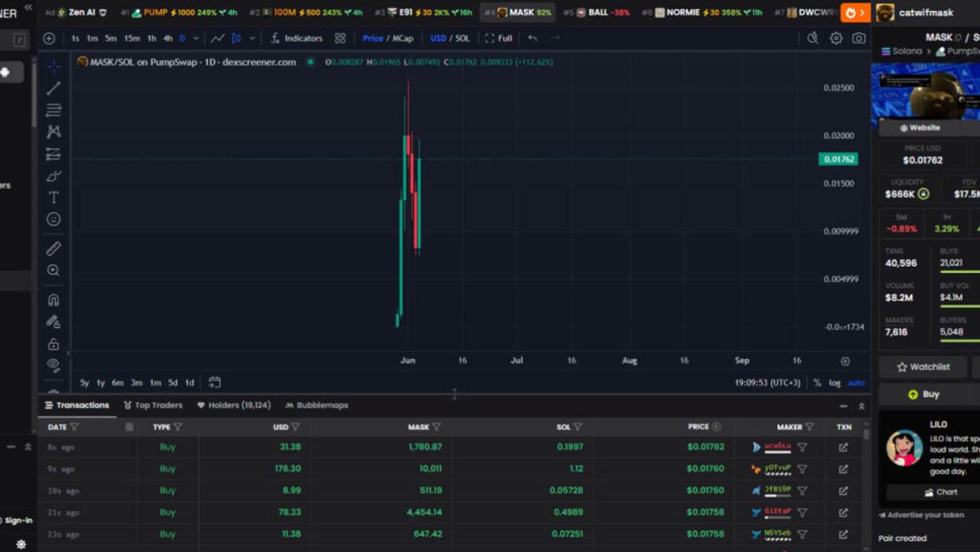Add pair to Watchlist
Viewport: 980px width, 552px height.
click(923, 367)
